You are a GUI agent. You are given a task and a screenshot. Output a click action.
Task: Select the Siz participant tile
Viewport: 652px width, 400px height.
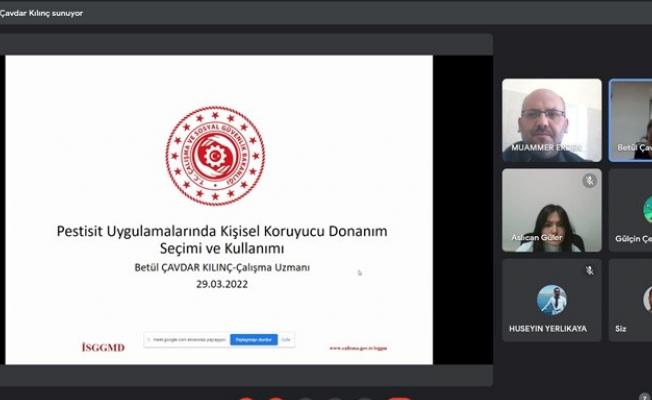tap(631, 300)
